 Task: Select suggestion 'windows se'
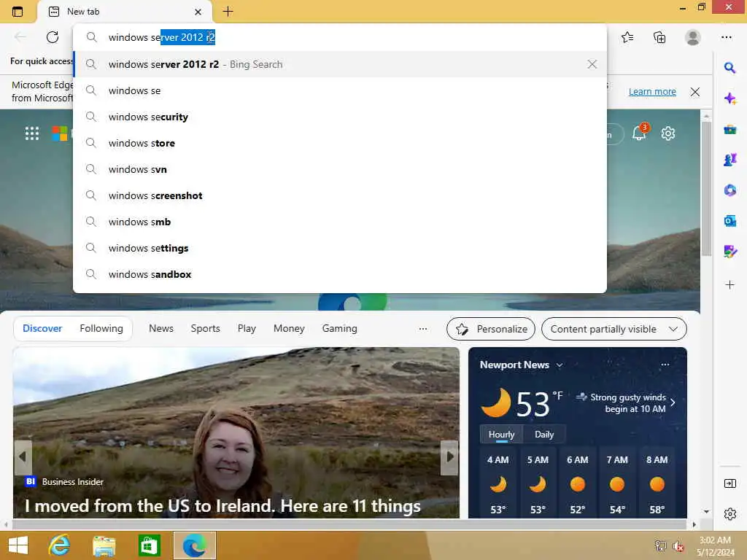pos(340,90)
